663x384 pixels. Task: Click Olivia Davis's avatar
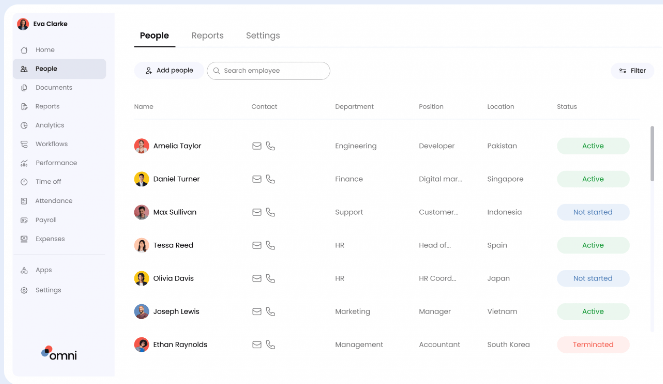[x=142, y=278]
